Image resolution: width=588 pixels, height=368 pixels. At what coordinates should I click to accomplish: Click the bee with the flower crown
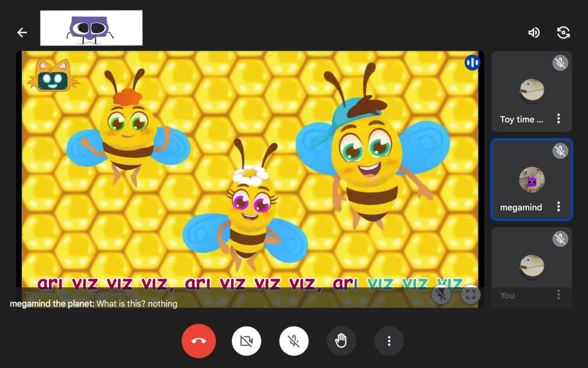coord(246,206)
